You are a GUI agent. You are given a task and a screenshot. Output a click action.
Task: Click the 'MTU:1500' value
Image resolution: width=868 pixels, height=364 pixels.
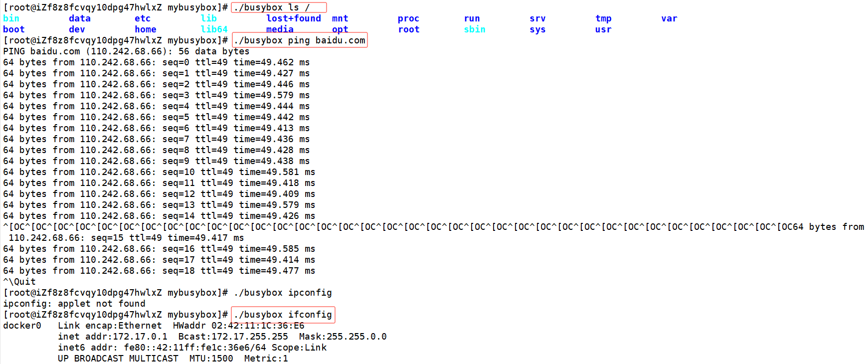pyautogui.click(x=211, y=359)
